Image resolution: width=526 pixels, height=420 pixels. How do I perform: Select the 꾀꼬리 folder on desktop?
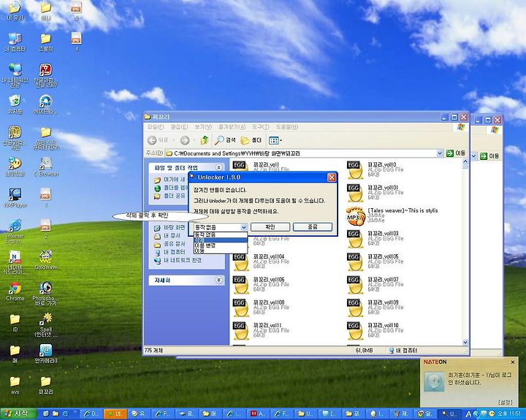45,385
